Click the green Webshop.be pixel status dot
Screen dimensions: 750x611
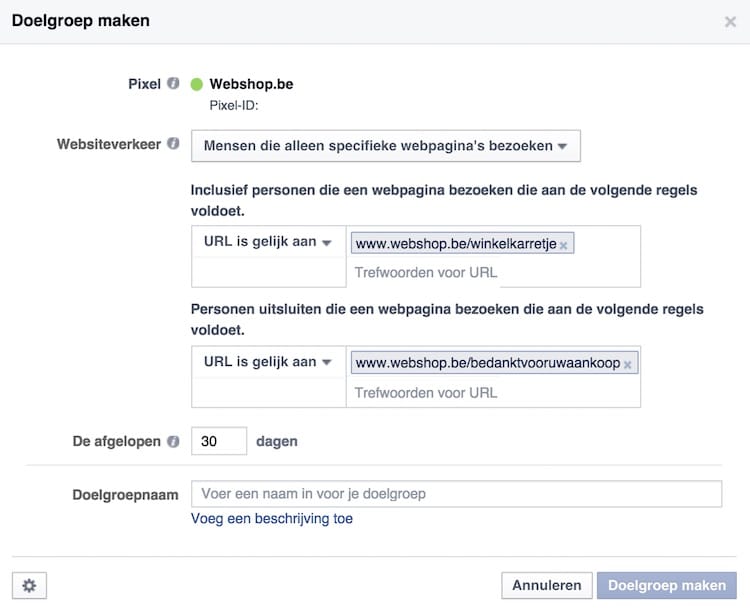(197, 84)
